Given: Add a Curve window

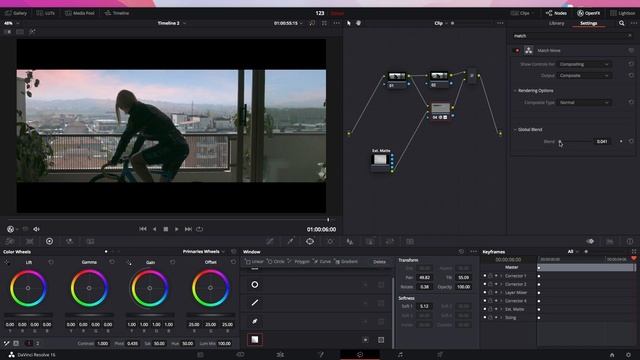Looking at the screenshot, I should click(x=322, y=261).
